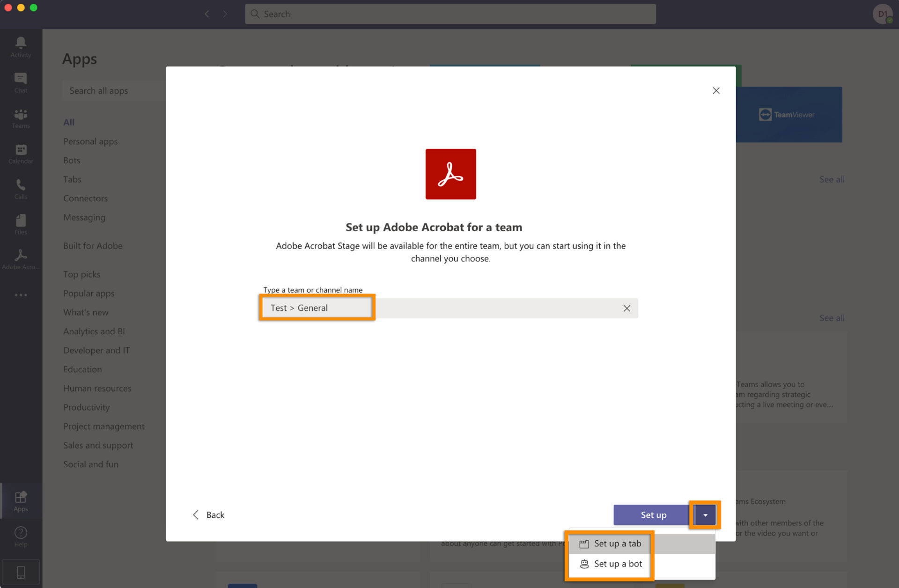The width and height of the screenshot is (899, 588).
Task: Clear the selected Test > General channel
Action: pyautogui.click(x=626, y=308)
